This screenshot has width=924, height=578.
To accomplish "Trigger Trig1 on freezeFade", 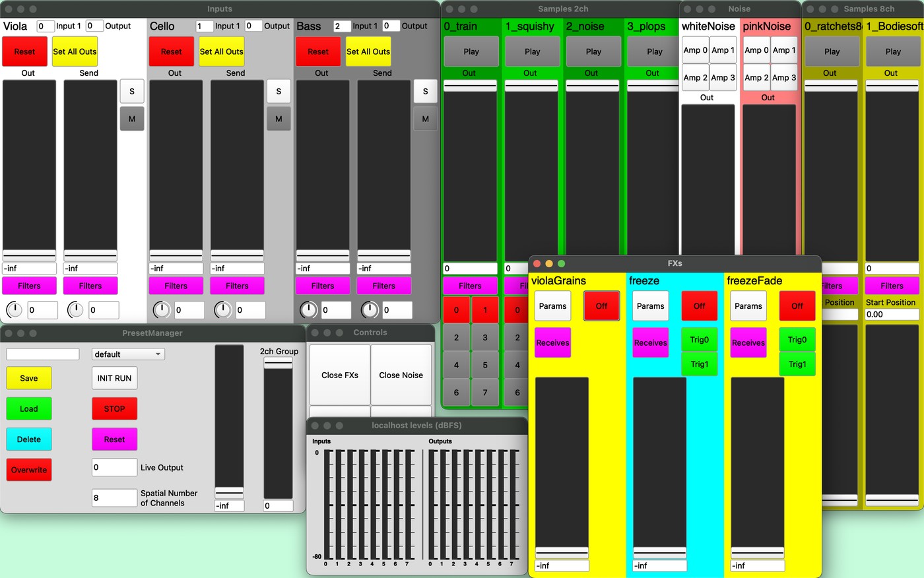I will click(x=797, y=364).
